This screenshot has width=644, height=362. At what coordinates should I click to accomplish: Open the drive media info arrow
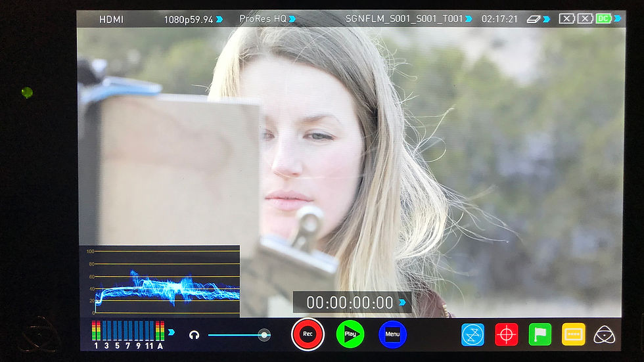click(546, 19)
